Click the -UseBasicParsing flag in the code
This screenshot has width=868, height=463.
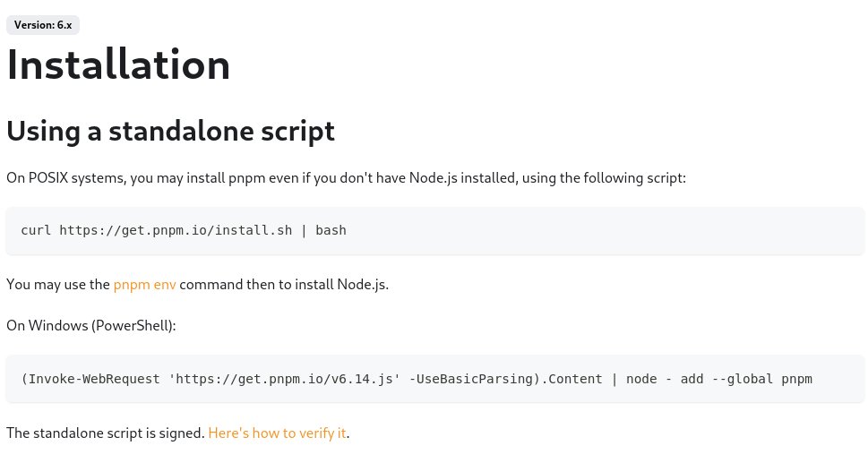[x=471, y=379]
